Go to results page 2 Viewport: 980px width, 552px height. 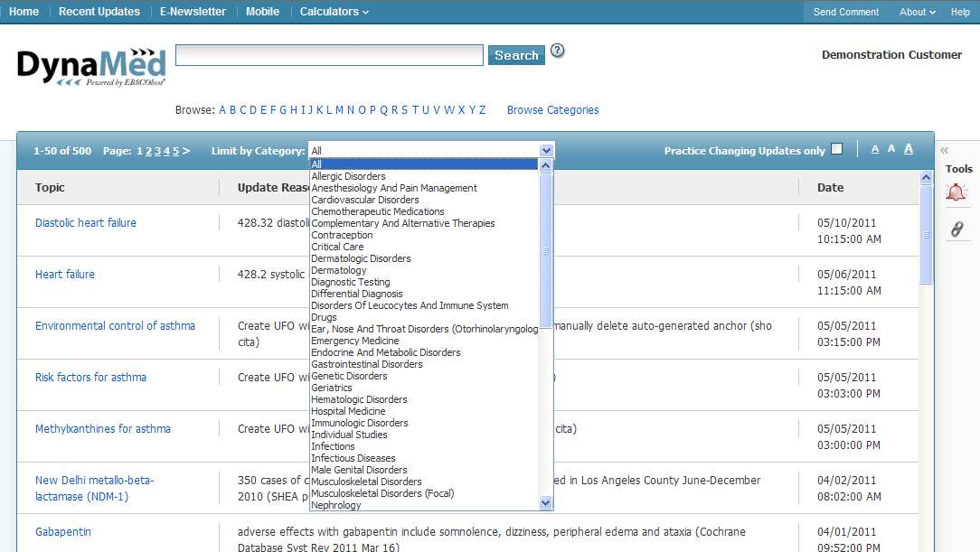pos(149,151)
